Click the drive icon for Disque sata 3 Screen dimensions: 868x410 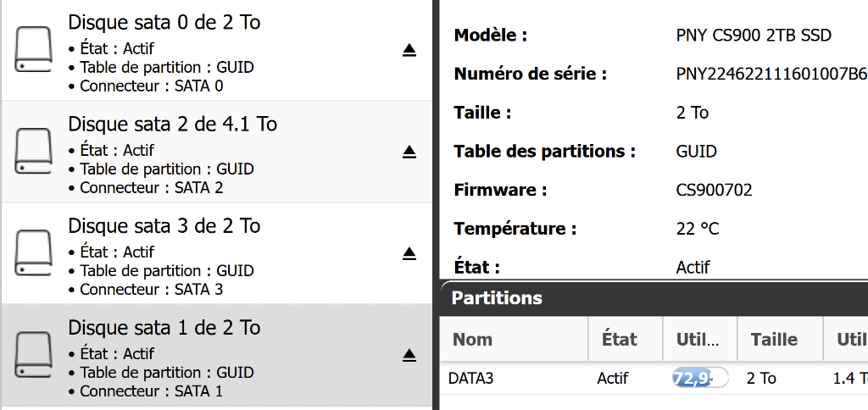coord(34,253)
